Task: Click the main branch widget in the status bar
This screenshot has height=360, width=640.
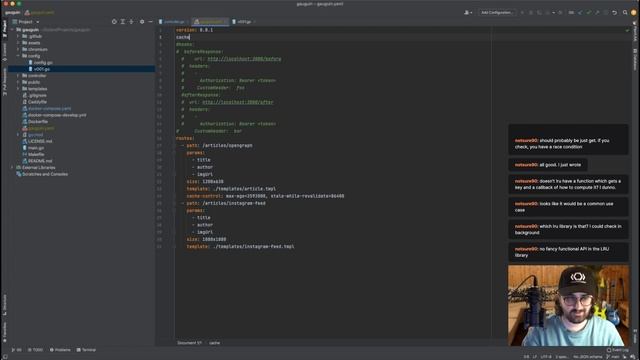Action: 613,357
